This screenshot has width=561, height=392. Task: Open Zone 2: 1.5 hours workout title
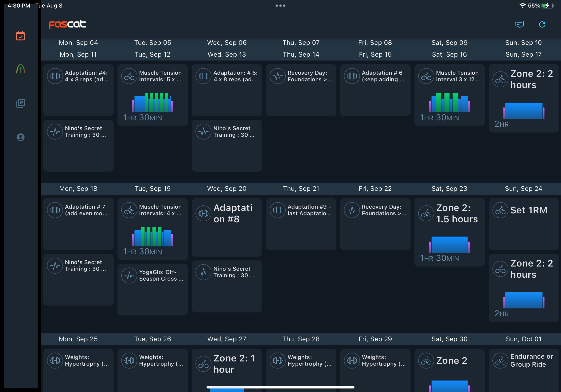pyautogui.click(x=457, y=214)
